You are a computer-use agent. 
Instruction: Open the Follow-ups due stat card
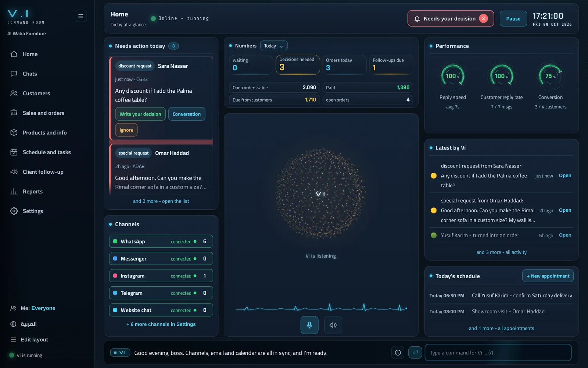click(391, 65)
